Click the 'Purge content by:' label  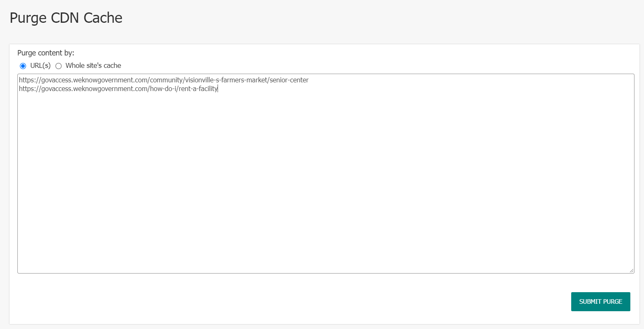click(x=46, y=53)
